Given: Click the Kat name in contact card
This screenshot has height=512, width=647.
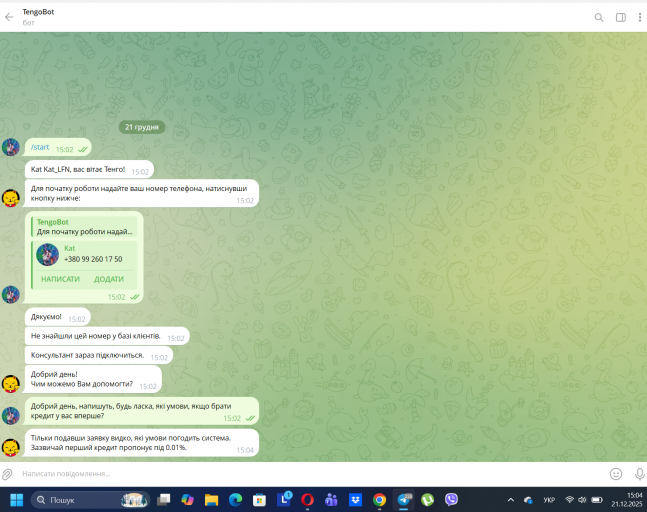Looking at the screenshot, I should [69, 248].
